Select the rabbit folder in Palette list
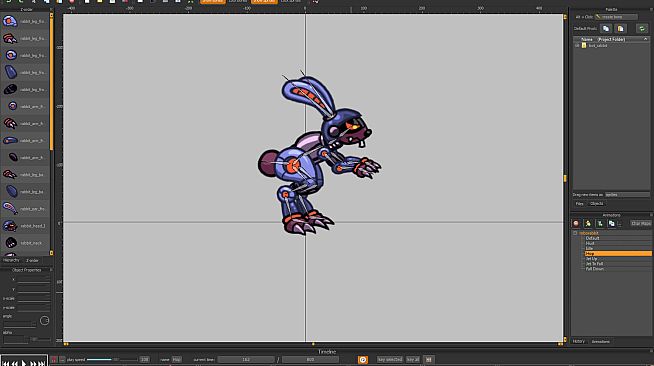Image resolution: width=654 pixels, height=366 pixels. tap(597, 45)
